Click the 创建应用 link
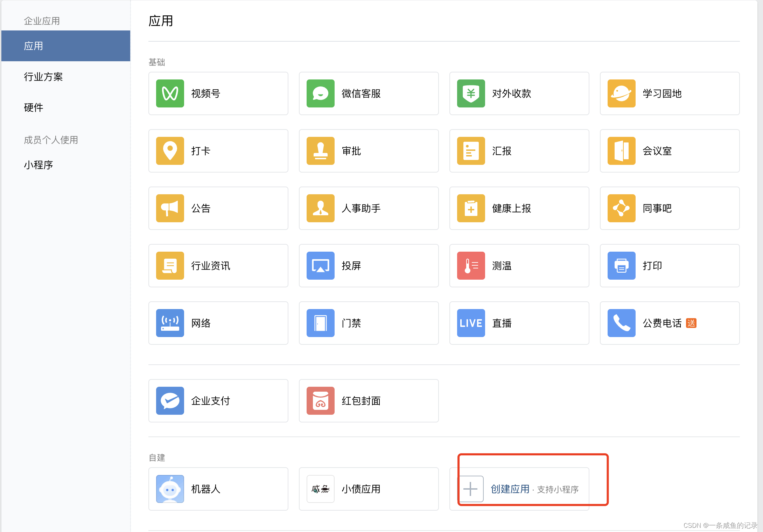 [510, 489]
